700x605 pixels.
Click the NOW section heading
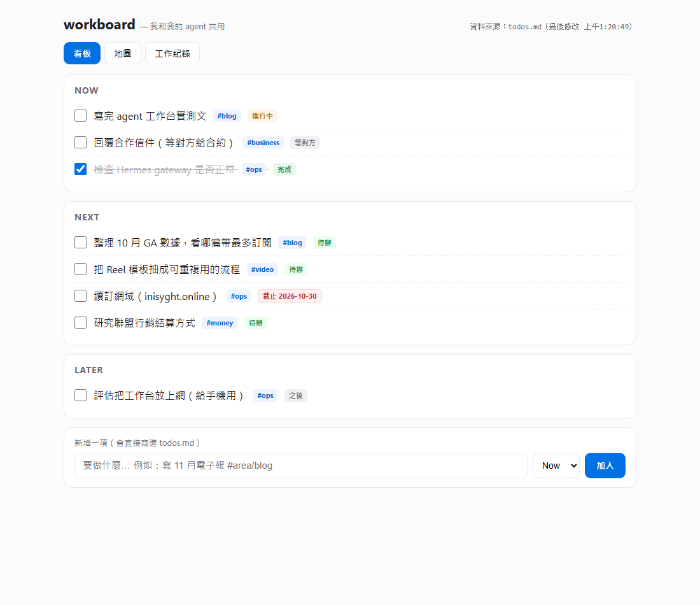click(x=87, y=90)
